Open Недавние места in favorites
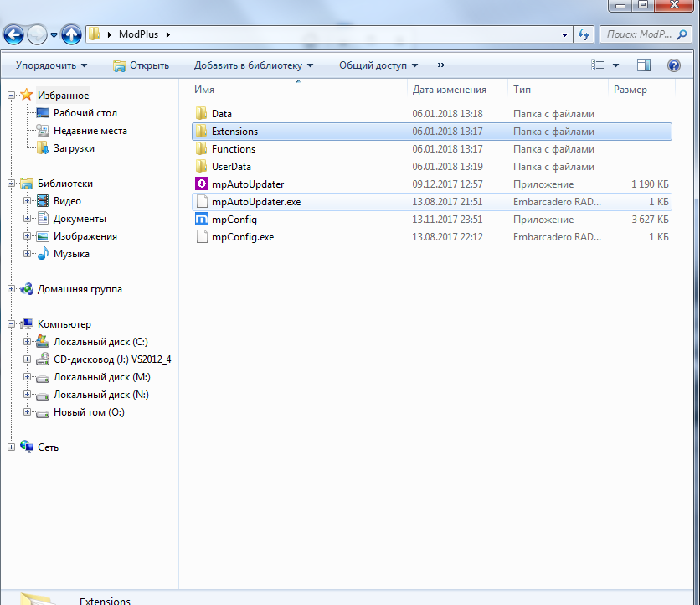This screenshot has width=700, height=605. point(90,131)
